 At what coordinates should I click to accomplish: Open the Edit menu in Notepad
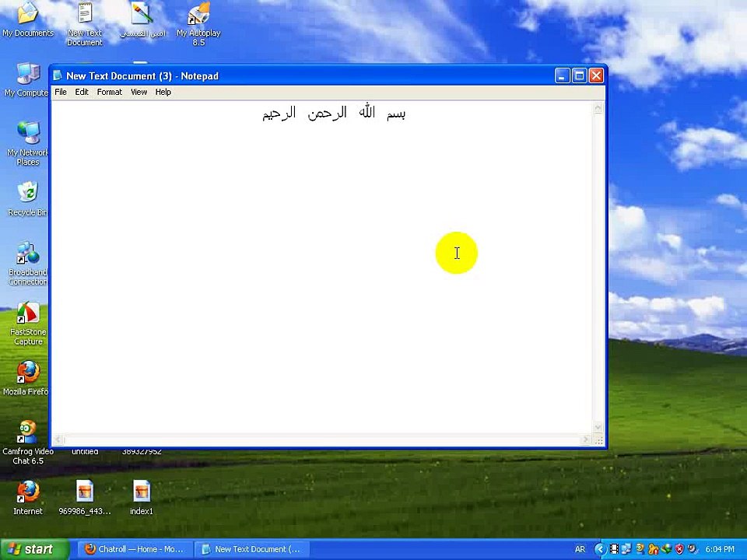click(x=82, y=92)
